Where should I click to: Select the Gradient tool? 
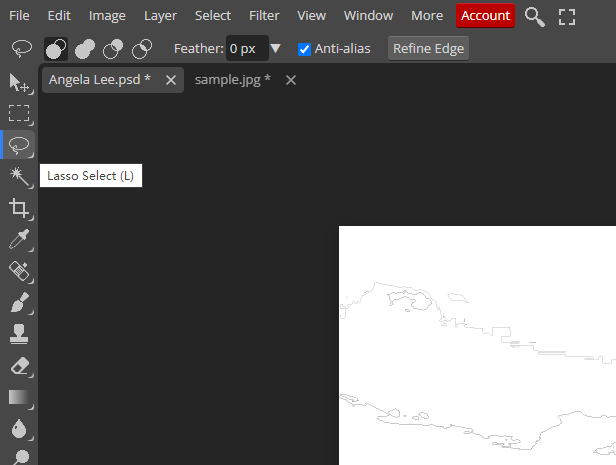[19, 397]
